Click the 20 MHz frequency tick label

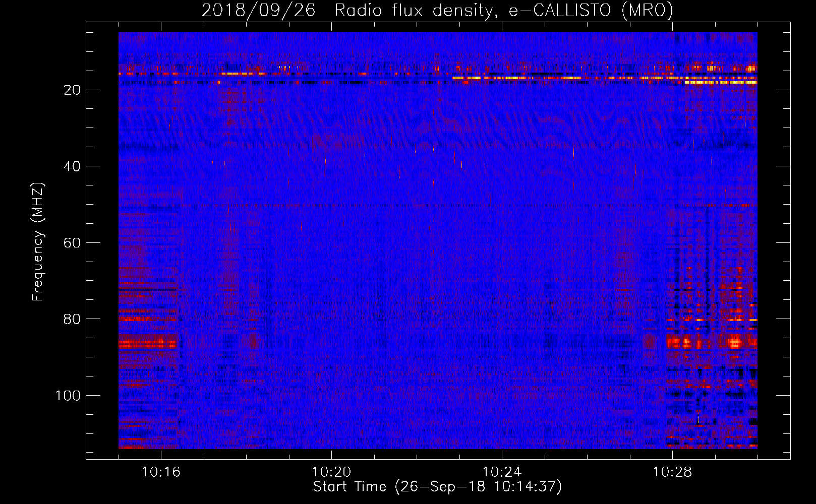point(72,90)
